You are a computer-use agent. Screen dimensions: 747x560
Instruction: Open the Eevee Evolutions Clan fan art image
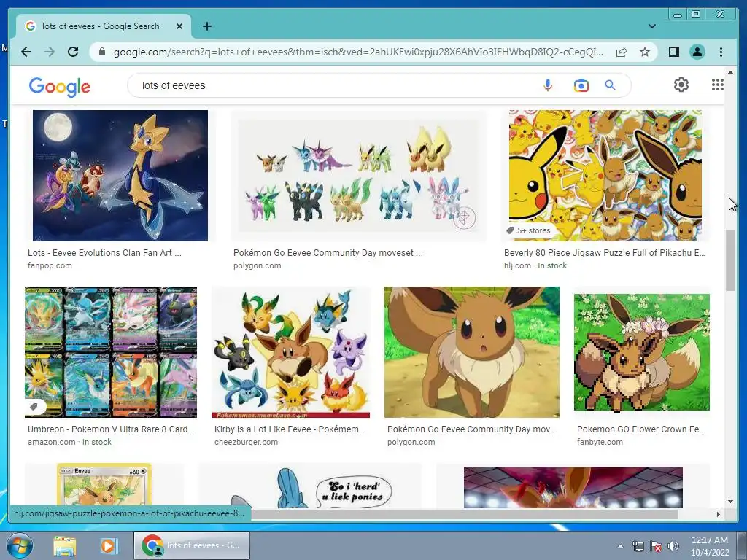coord(120,176)
